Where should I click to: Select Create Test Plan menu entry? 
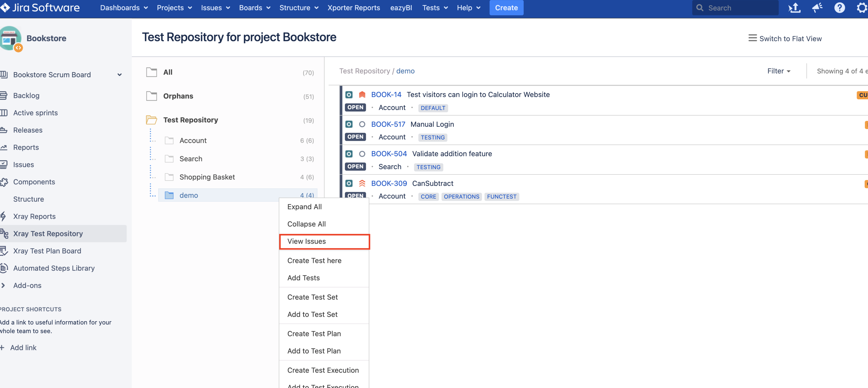click(324, 333)
